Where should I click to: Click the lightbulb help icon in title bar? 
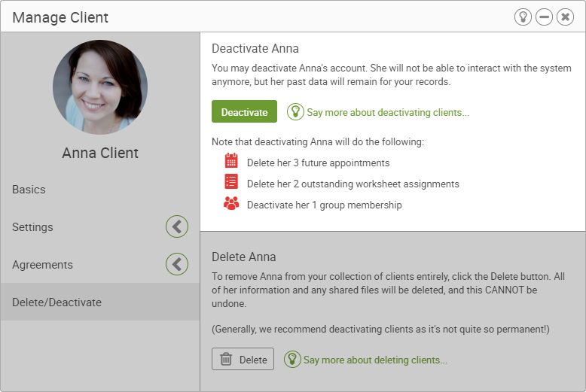523,17
